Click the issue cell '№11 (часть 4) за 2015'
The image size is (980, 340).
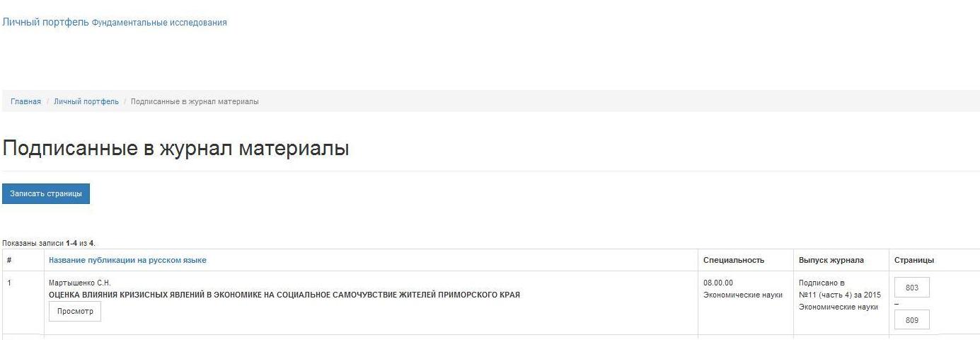click(839, 295)
